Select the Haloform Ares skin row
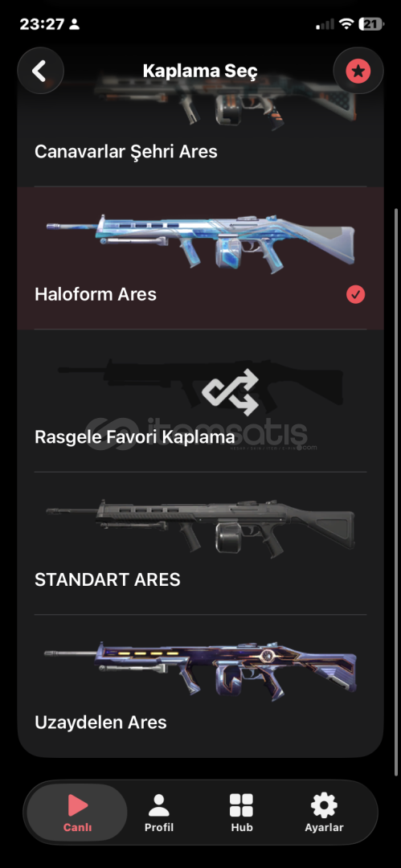This screenshot has height=868, width=401. 201,258
